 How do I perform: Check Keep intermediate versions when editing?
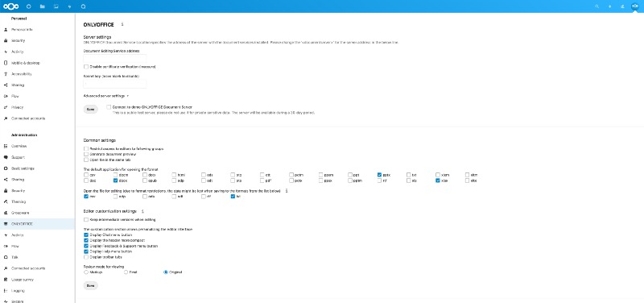[86, 219]
